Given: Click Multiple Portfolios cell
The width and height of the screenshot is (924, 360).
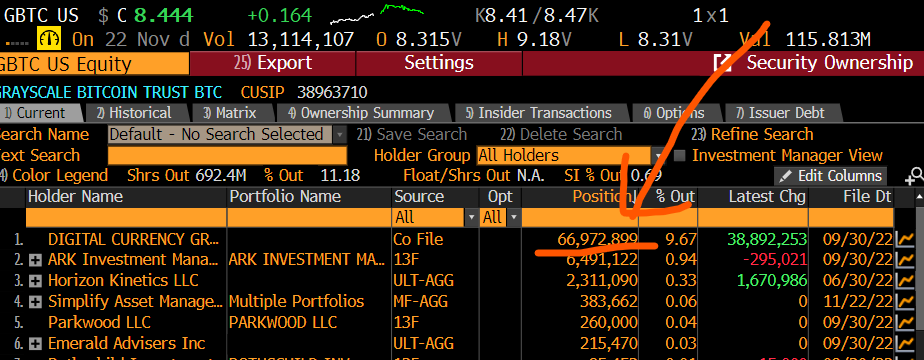Looking at the screenshot, I should tap(296, 302).
